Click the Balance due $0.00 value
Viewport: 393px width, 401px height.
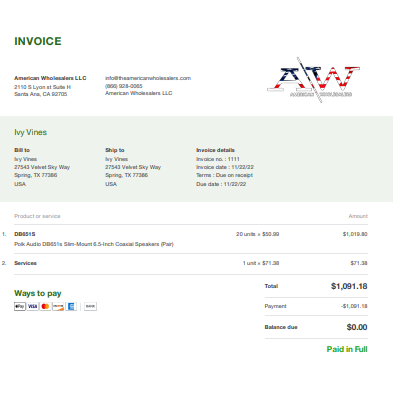[x=357, y=327]
